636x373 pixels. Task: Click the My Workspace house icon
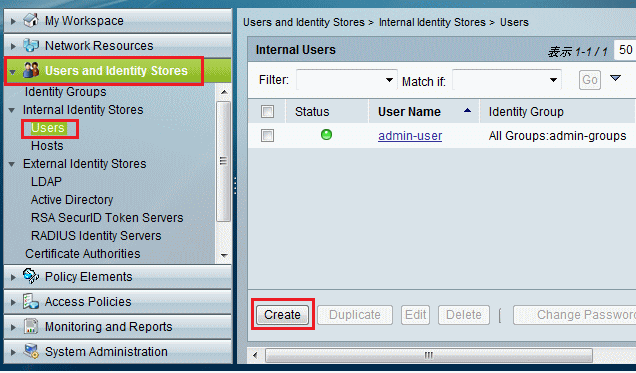(x=31, y=20)
